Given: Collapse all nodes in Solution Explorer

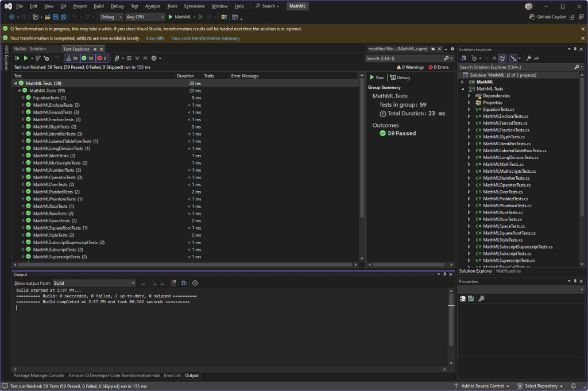Looking at the screenshot, I should pos(494,58).
